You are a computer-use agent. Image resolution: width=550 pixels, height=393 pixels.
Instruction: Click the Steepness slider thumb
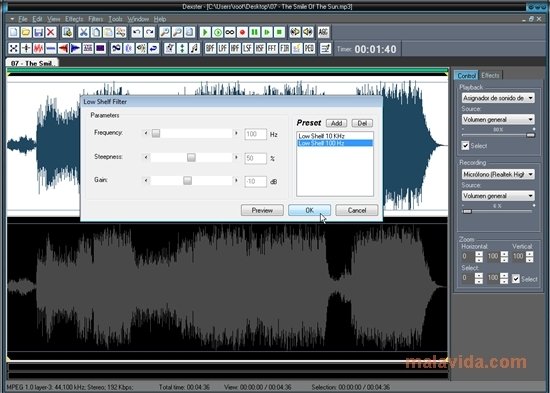(x=191, y=157)
